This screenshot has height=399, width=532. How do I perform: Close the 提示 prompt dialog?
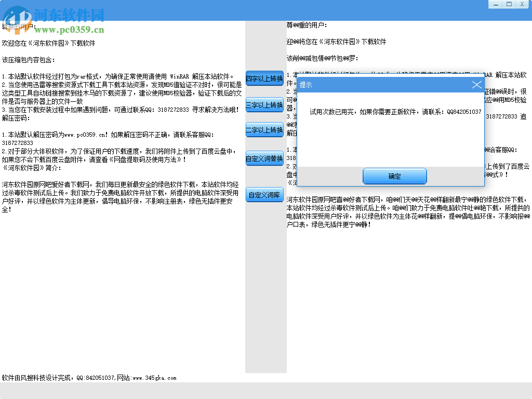click(476, 85)
